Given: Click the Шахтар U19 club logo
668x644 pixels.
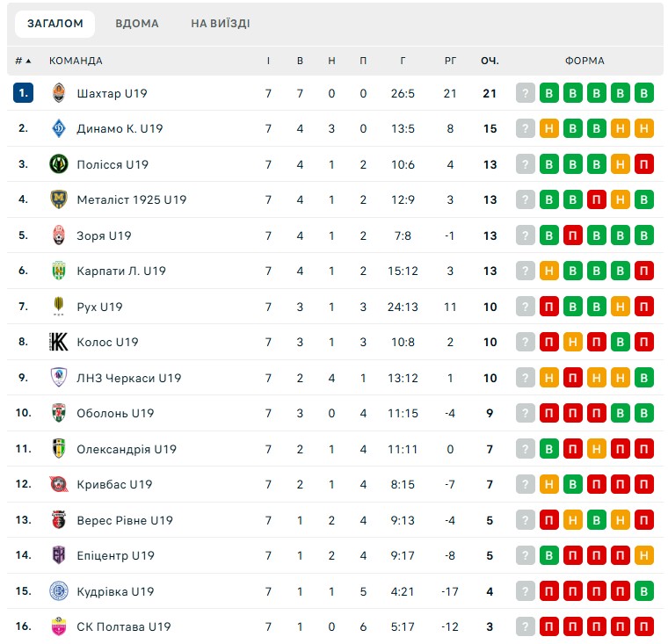Looking at the screenshot, I should pyautogui.click(x=59, y=93).
